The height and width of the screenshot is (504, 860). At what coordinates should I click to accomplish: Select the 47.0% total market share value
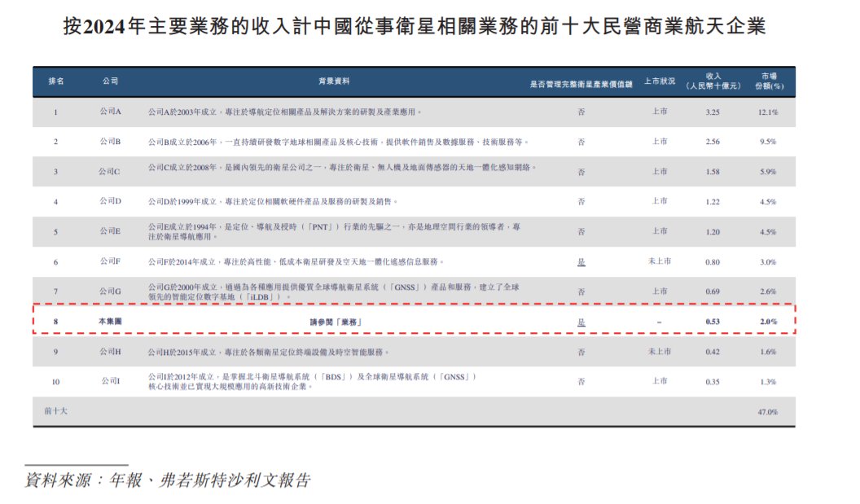click(767, 412)
